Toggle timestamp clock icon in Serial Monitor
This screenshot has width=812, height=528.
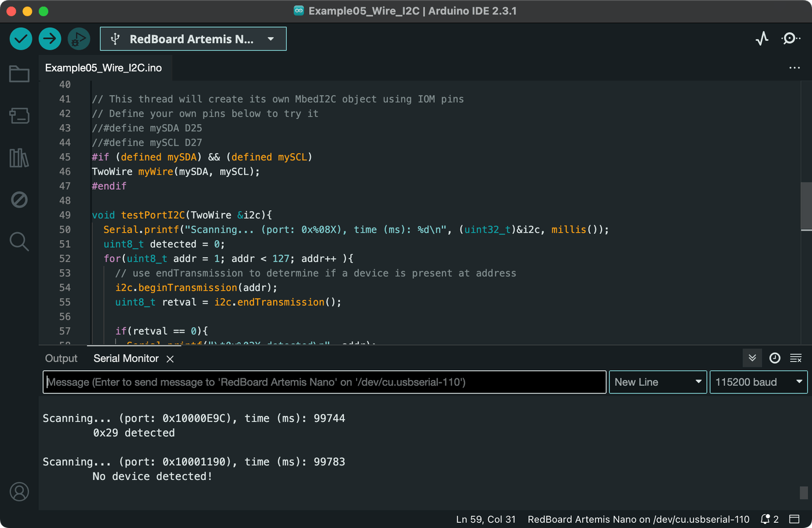(775, 358)
